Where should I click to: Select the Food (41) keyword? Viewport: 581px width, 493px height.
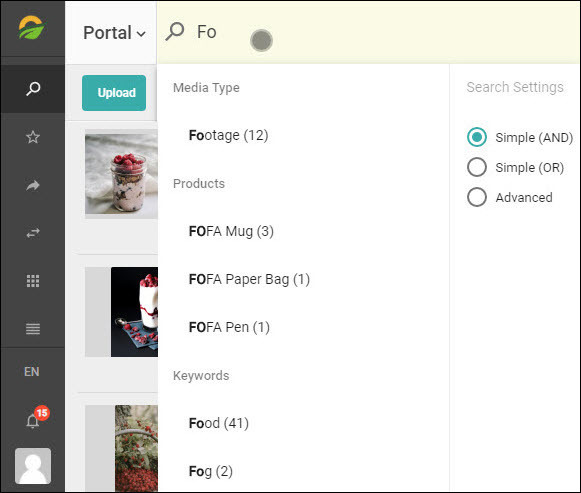(219, 423)
